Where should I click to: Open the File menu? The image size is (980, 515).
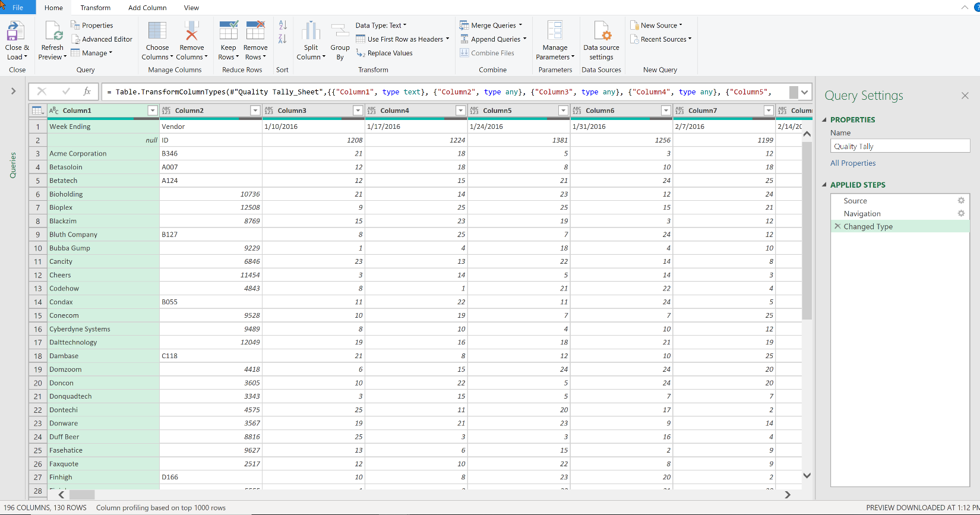[18, 8]
